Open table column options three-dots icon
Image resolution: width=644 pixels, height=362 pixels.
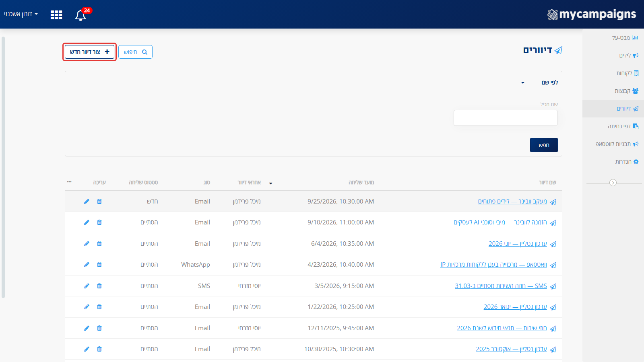pyautogui.click(x=69, y=182)
